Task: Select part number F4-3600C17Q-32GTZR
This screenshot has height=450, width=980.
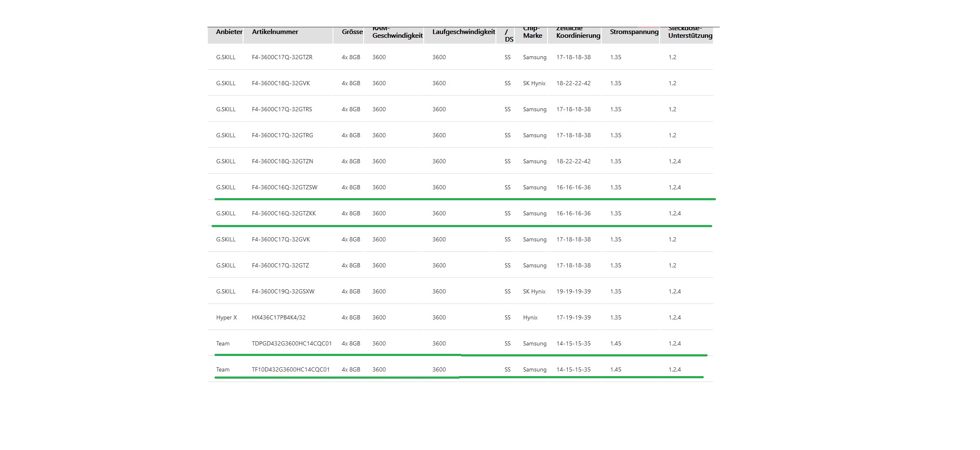Action: [x=282, y=57]
